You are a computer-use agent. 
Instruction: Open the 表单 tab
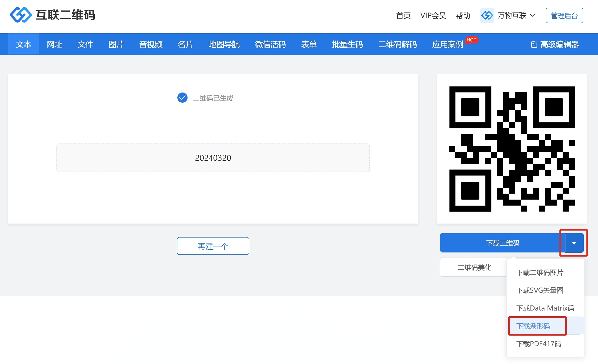coord(309,44)
